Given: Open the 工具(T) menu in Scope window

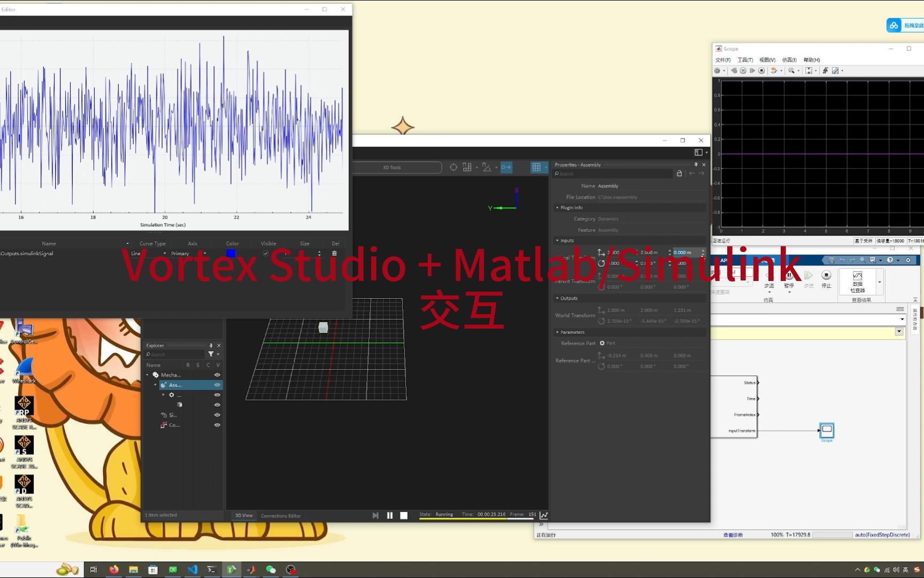Looking at the screenshot, I should click(x=745, y=60).
